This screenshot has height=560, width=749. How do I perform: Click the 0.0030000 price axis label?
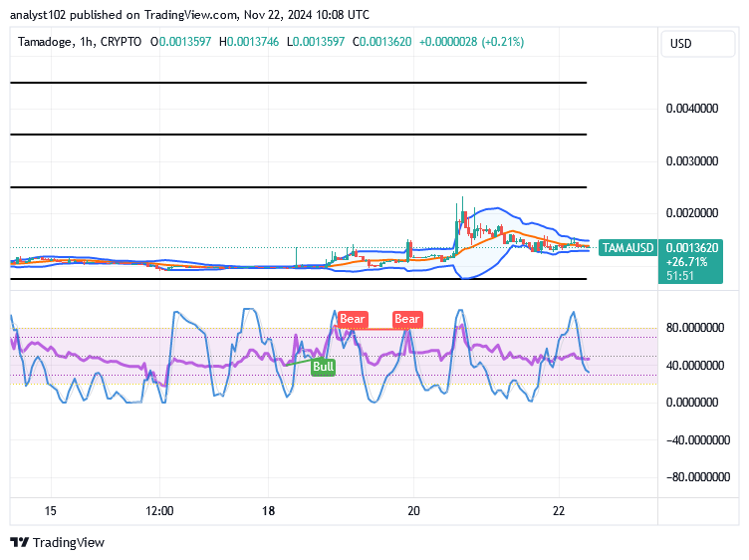point(692,161)
